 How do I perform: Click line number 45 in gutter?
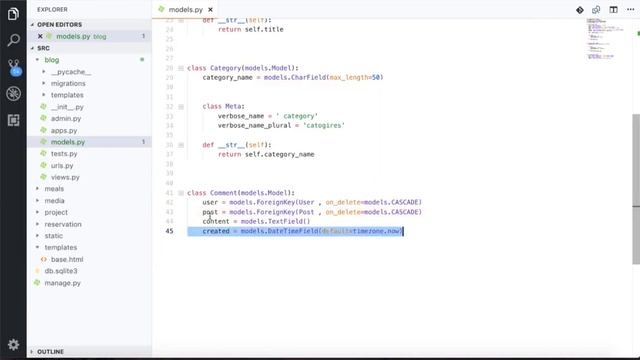click(x=169, y=231)
